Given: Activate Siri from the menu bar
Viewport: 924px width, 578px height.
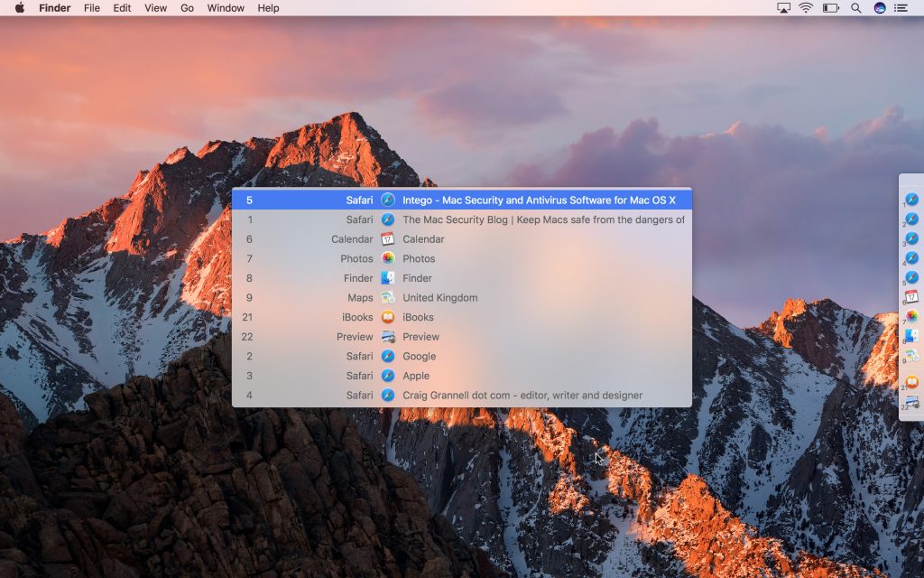Looking at the screenshot, I should pyautogui.click(x=880, y=8).
